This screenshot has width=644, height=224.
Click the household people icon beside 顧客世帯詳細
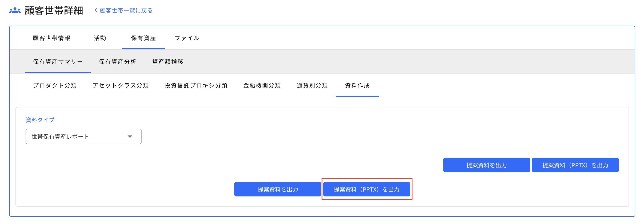(x=15, y=10)
